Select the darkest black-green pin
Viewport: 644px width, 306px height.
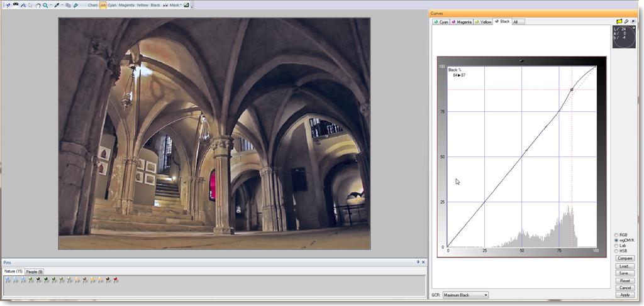pos(38,280)
